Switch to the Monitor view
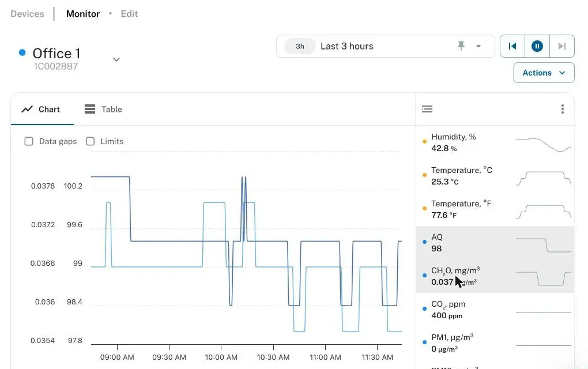The width and height of the screenshot is (588, 369). tap(83, 14)
